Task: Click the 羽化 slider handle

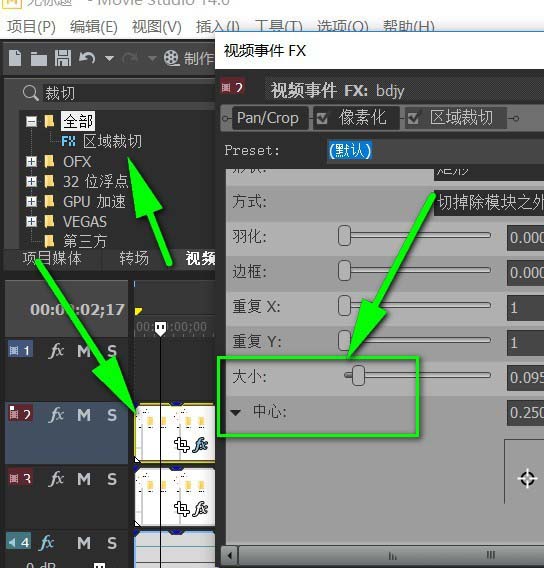Action: [x=344, y=235]
